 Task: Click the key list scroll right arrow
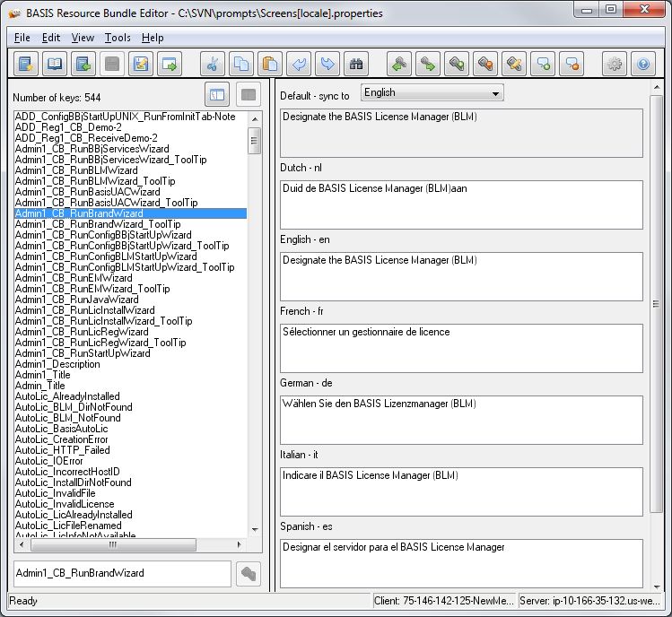(239, 545)
